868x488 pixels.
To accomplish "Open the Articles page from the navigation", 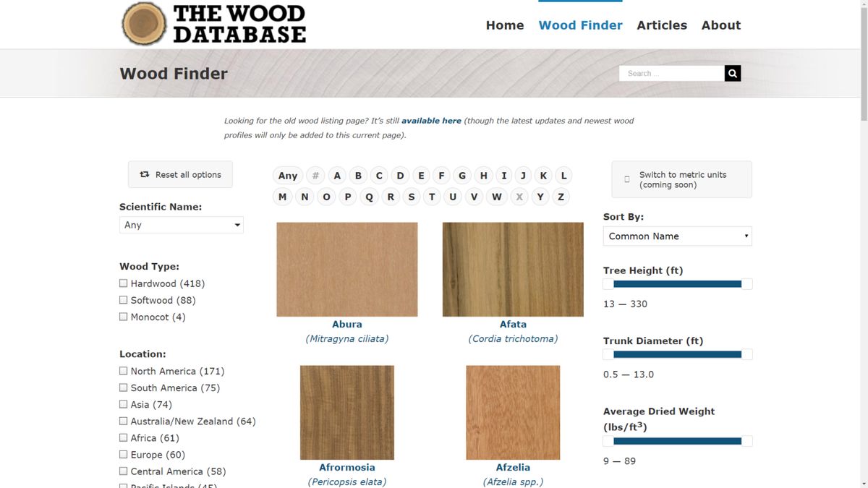I will pyautogui.click(x=662, y=25).
